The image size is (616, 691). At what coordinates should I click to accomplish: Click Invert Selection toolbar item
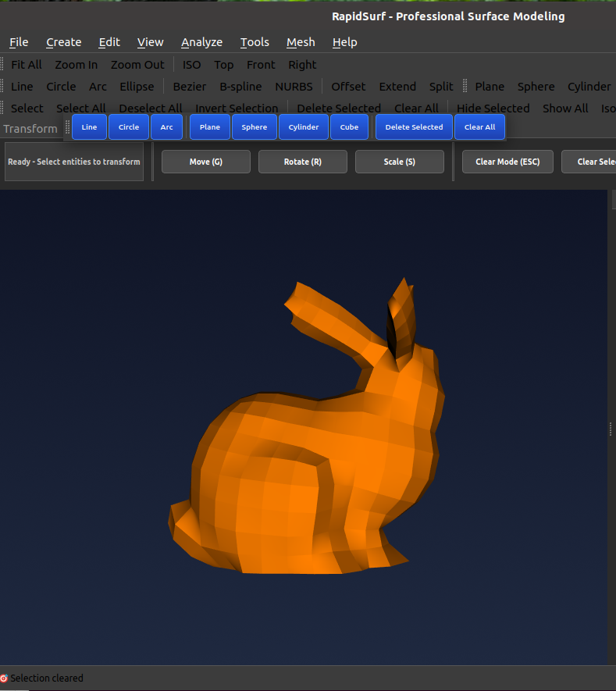[x=237, y=109]
